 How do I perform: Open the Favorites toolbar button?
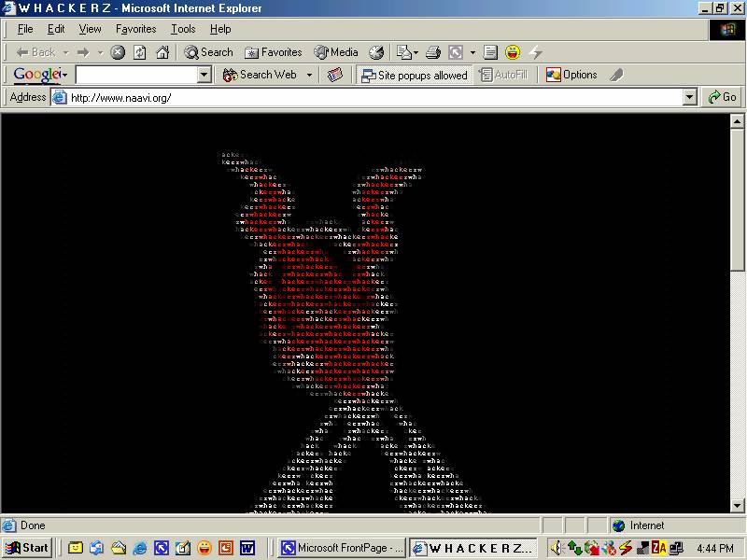274,52
